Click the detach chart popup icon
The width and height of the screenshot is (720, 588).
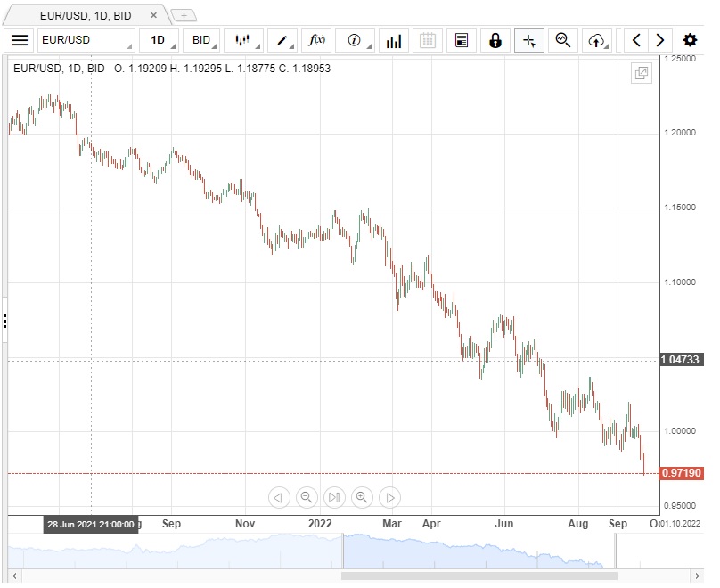641,74
